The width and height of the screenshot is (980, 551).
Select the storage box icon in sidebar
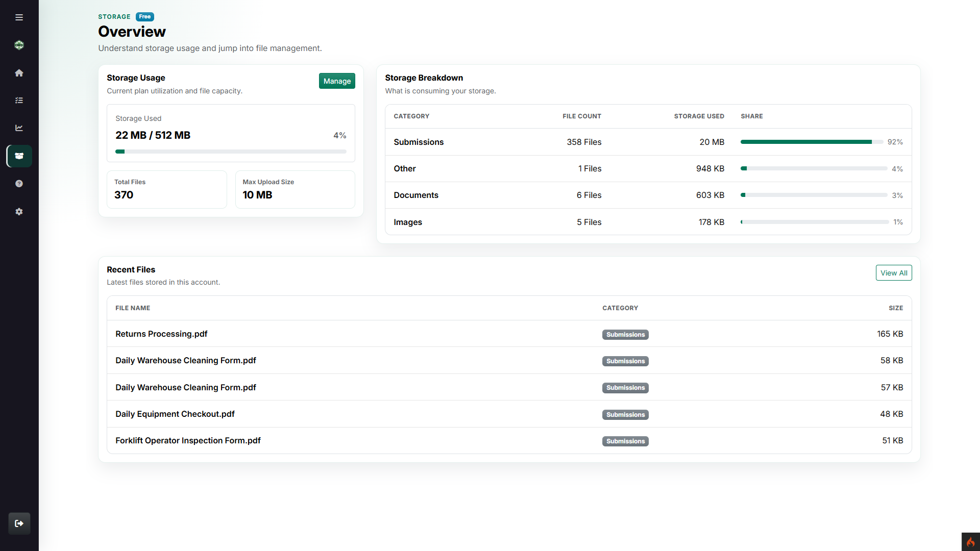19,156
